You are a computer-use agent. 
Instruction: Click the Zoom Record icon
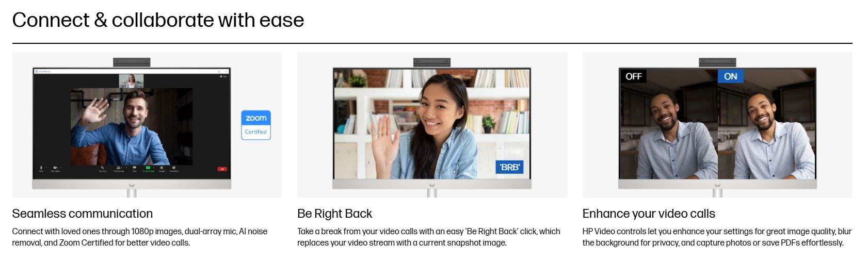(162, 168)
